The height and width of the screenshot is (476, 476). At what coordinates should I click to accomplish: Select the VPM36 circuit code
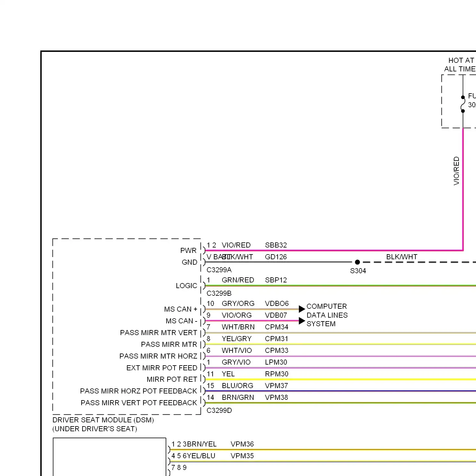pos(242,444)
